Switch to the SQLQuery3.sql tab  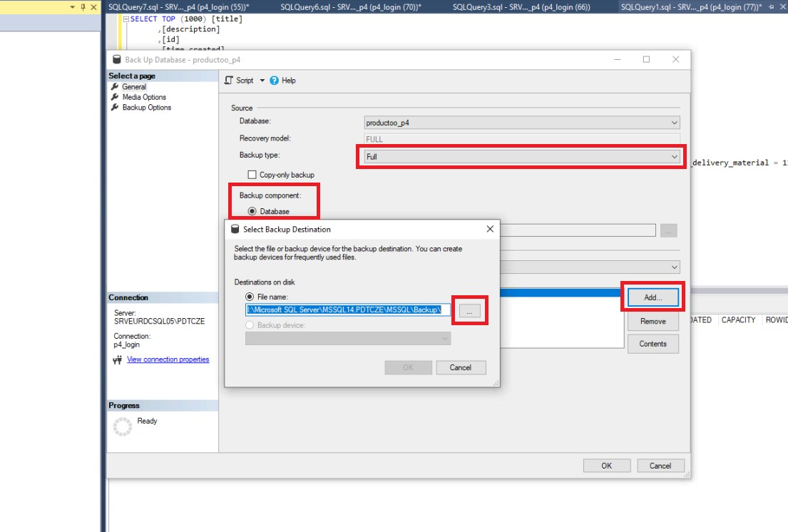(x=521, y=6)
